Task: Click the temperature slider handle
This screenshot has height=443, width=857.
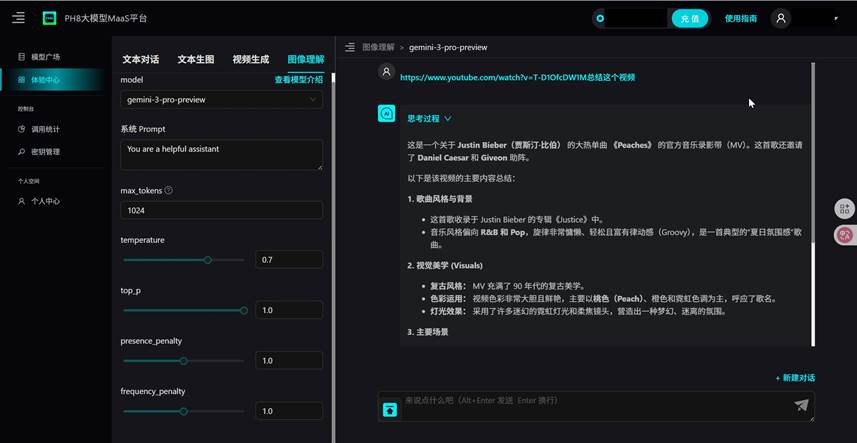Action: click(x=208, y=260)
